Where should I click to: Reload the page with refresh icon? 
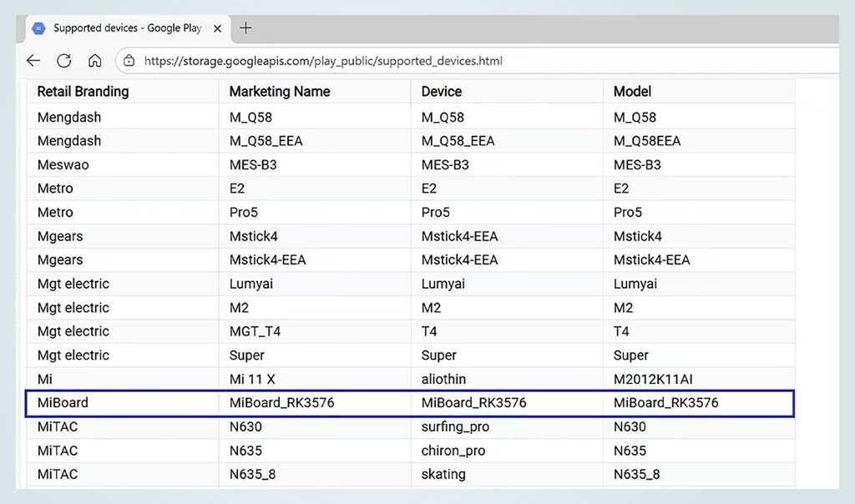click(x=63, y=61)
